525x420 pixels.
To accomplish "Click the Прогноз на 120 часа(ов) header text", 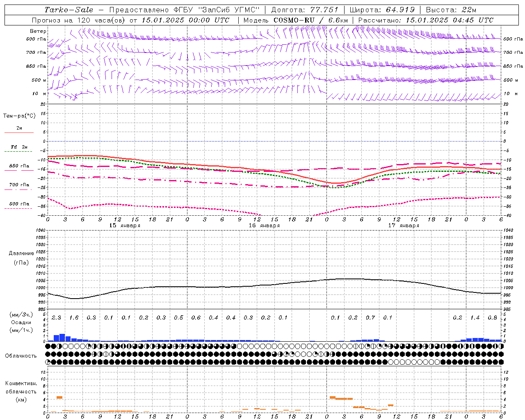I will click(x=79, y=20).
